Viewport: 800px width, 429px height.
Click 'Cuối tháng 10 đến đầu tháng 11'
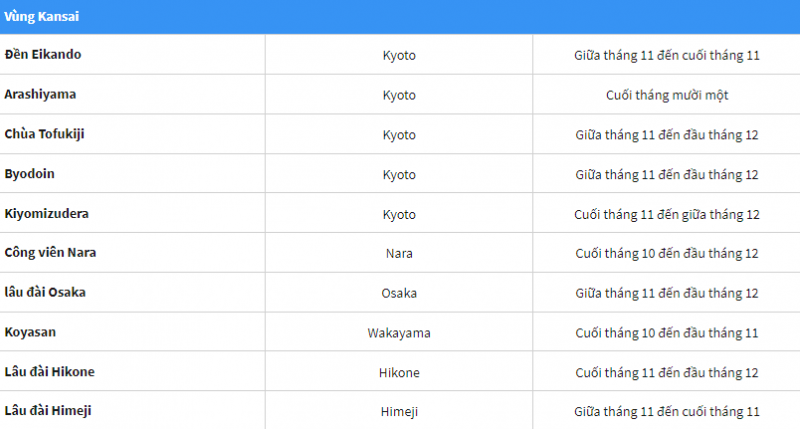coord(667,333)
